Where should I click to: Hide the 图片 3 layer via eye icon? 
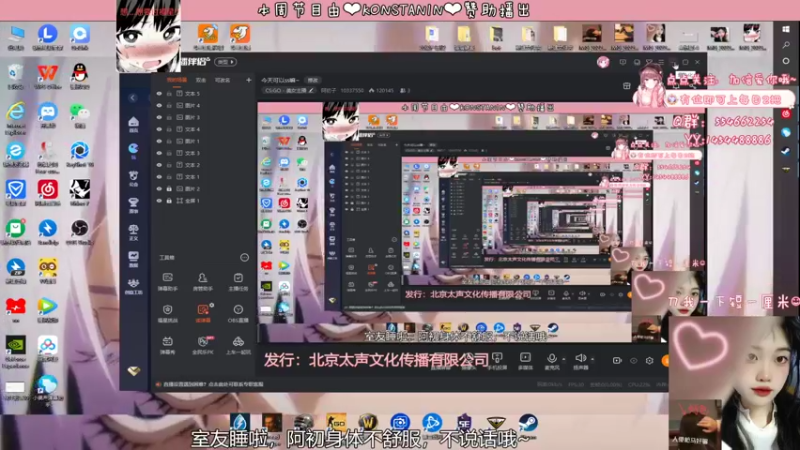pos(159,117)
